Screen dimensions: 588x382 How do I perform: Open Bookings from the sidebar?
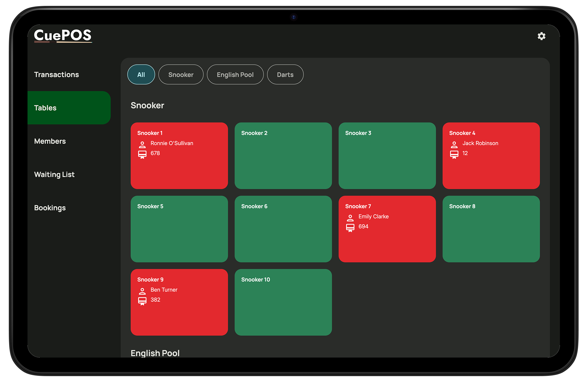click(x=50, y=208)
